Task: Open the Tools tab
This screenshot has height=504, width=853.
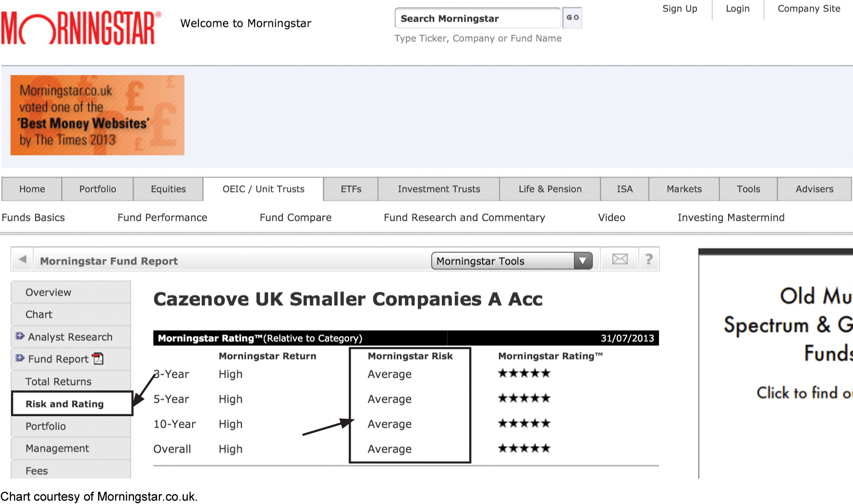Action: (x=748, y=189)
